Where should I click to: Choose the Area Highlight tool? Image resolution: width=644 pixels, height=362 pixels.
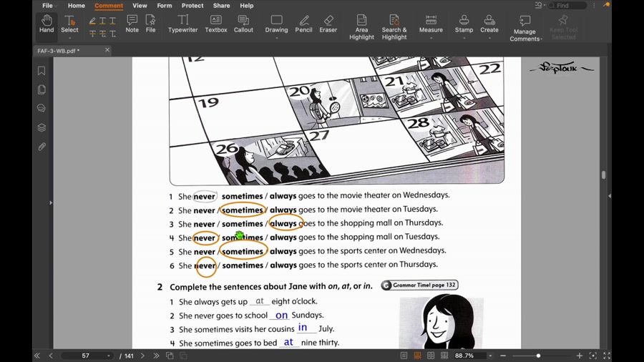361,27
